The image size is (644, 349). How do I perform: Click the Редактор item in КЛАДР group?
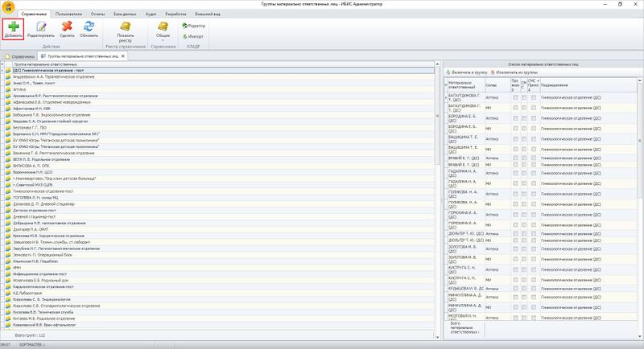[195, 26]
